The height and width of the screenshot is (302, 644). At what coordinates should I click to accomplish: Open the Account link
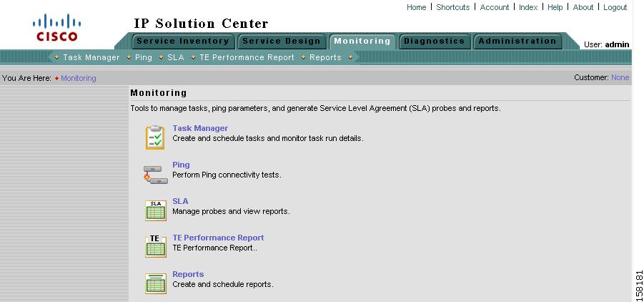(495, 7)
